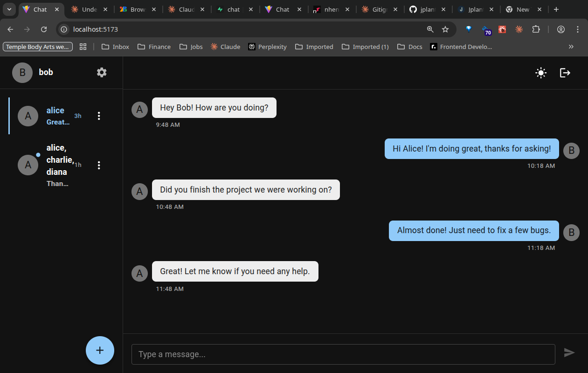Open Chrome's extensions puzzle icon

pyautogui.click(x=536, y=29)
